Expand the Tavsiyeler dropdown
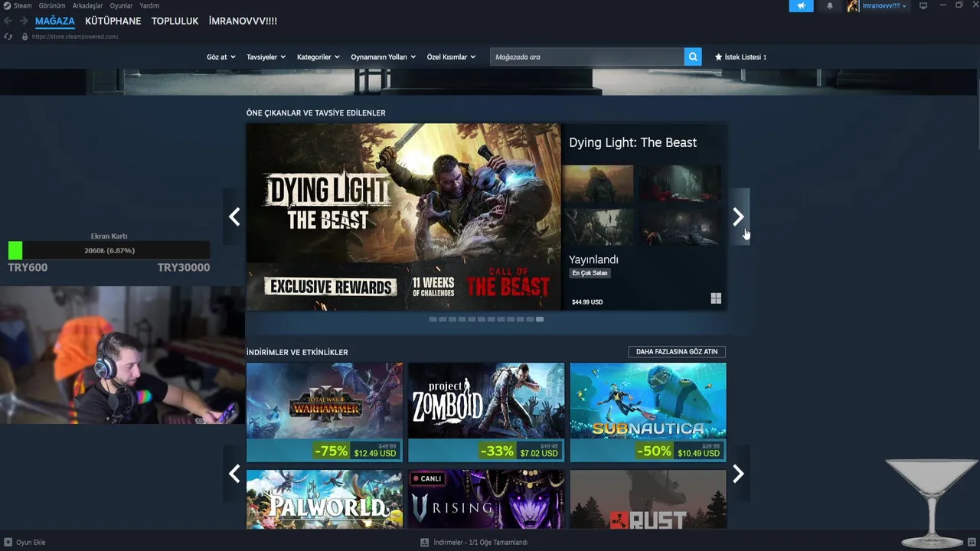Viewport: 980px width, 551px height. 266,57
